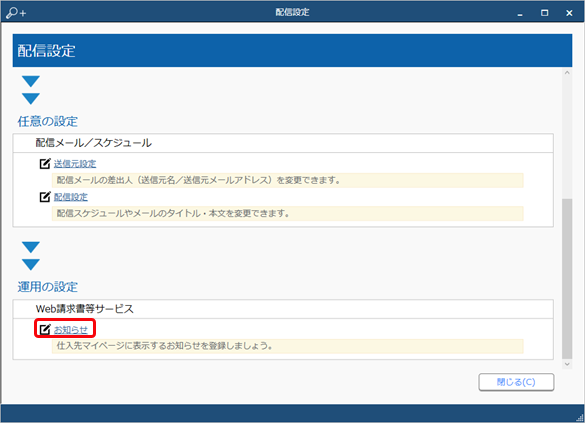The image size is (585, 423).
Task: Open the 配信設定 link under 配信メール/スケジュール
Action: pos(71,197)
